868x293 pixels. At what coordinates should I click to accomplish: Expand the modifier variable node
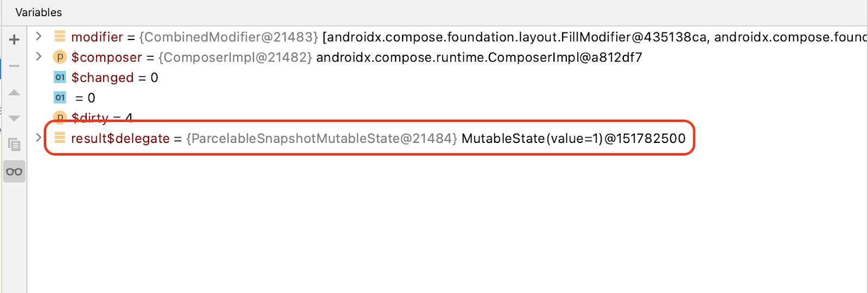[39, 36]
